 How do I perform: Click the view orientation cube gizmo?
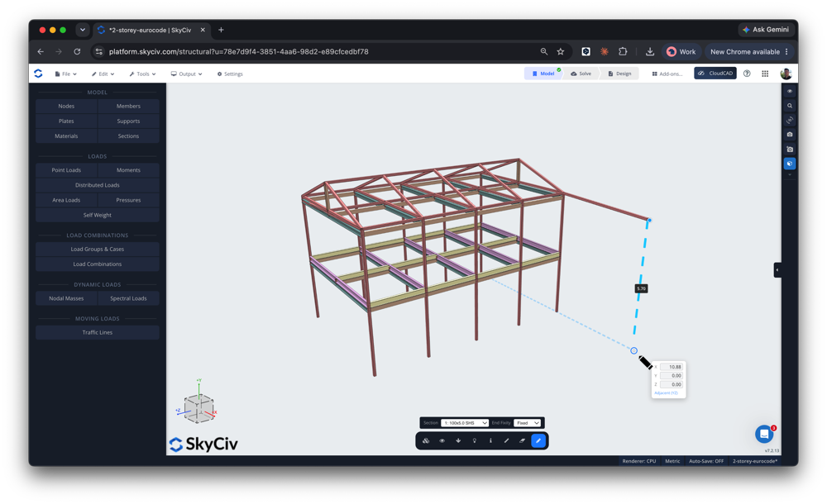click(198, 408)
